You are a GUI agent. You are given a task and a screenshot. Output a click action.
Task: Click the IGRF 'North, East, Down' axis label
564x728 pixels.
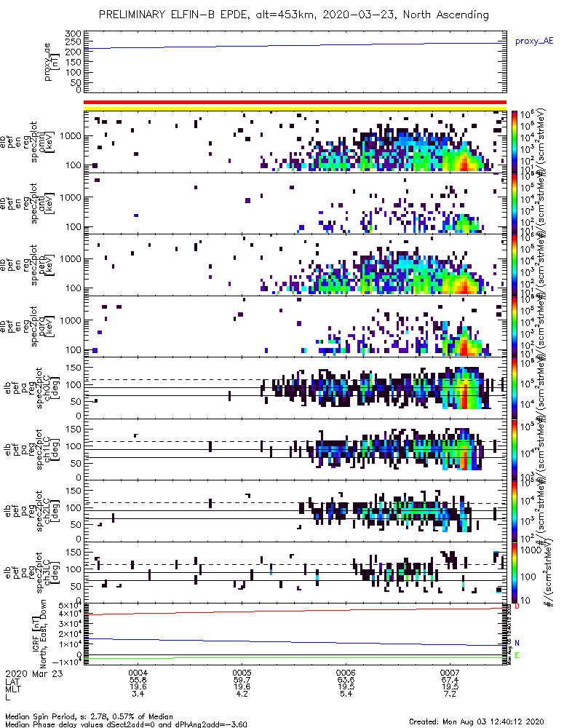pos(43,634)
